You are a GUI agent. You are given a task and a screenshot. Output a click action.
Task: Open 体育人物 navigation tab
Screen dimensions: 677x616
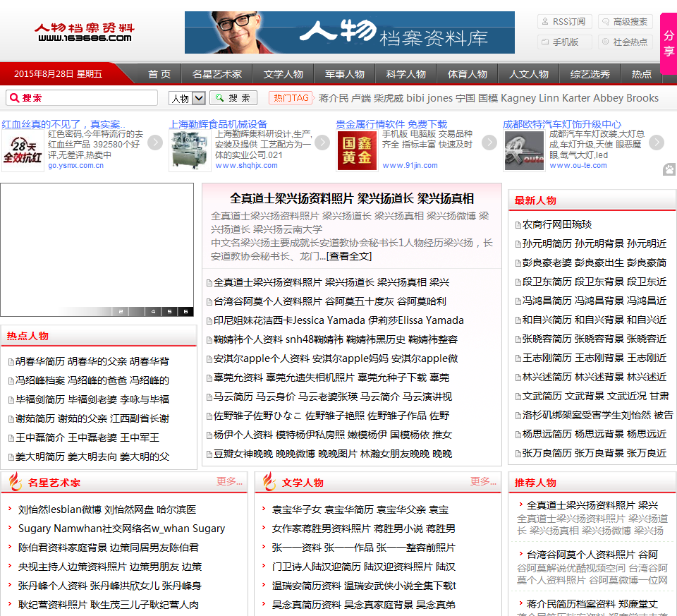467,74
